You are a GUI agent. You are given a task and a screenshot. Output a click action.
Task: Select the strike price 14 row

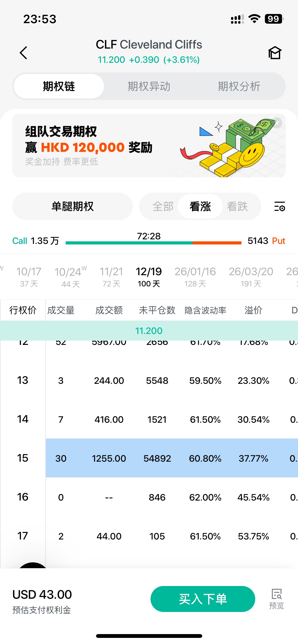(x=149, y=419)
